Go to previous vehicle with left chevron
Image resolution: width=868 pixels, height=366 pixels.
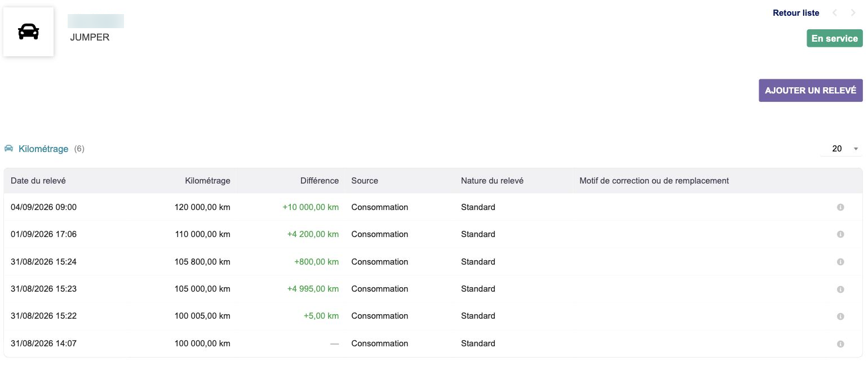click(x=835, y=13)
